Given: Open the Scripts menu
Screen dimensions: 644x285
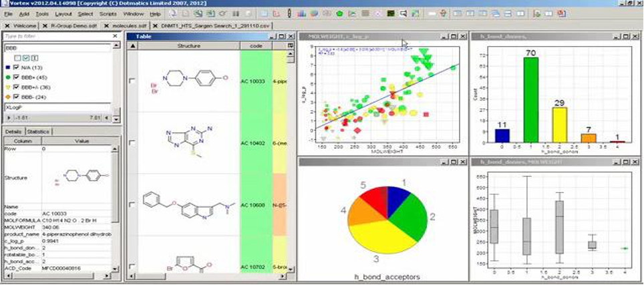Looking at the screenshot, I should pos(108,13).
